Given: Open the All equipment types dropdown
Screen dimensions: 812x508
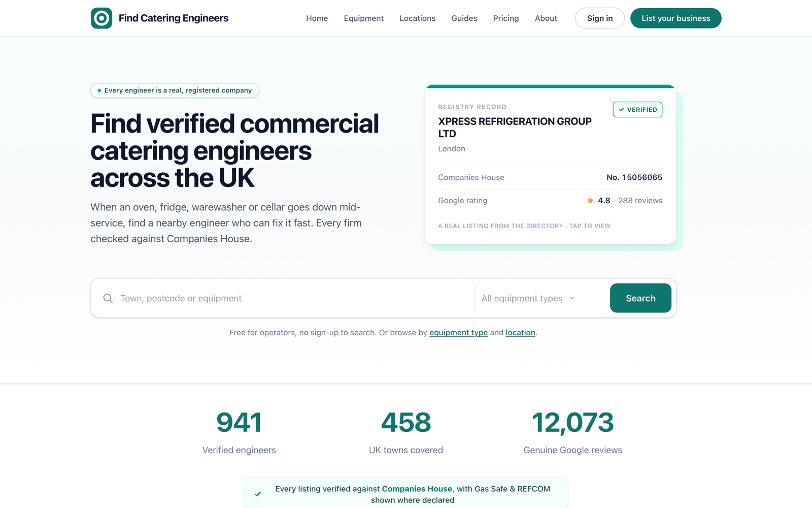Looking at the screenshot, I should [x=528, y=298].
